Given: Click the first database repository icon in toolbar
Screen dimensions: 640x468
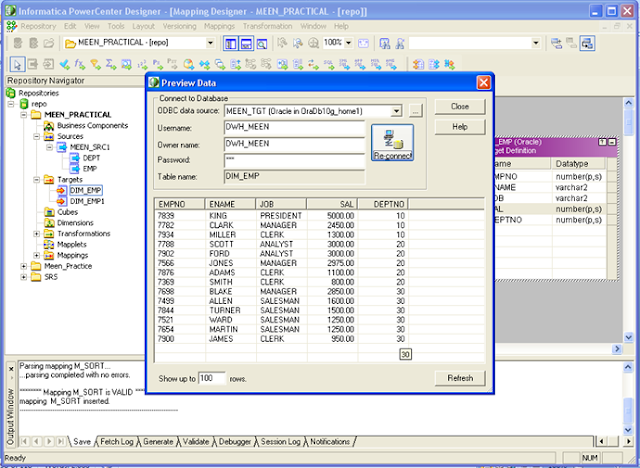Looking at the screenshot, I should 18,43.
